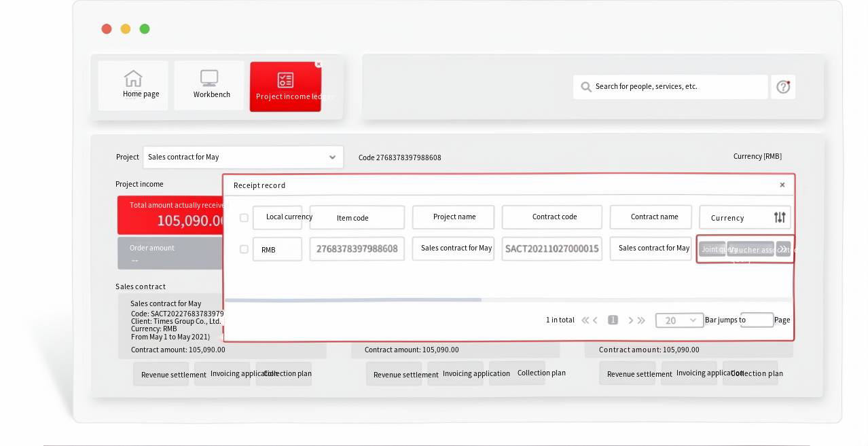The height and width of the screenshot is (446, 868).
Task: Click the Home page house icon
Action: pos(133,79)
